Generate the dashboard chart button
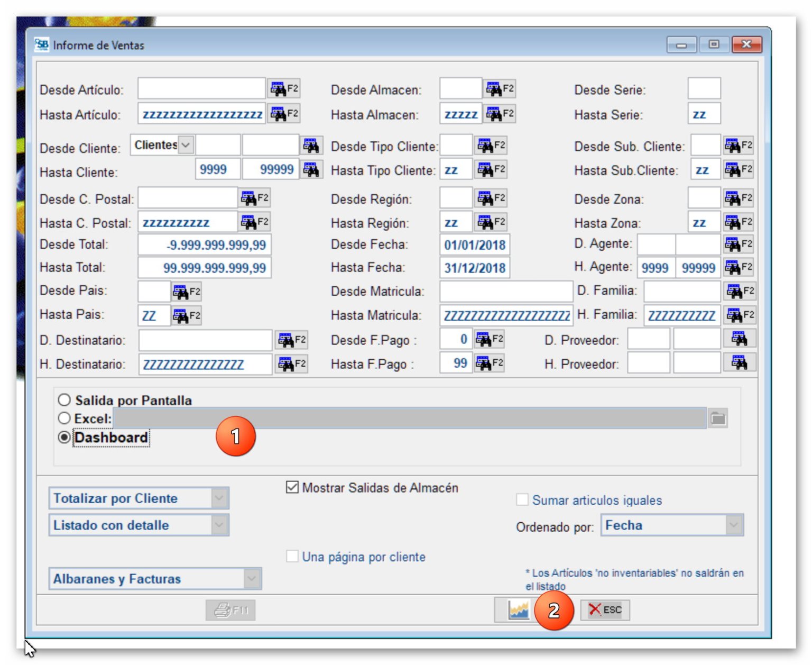812x665 pixels. coord(518,610)
